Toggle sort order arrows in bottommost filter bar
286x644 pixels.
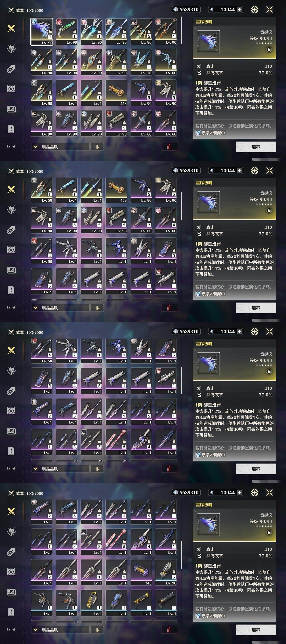(97, 630)
